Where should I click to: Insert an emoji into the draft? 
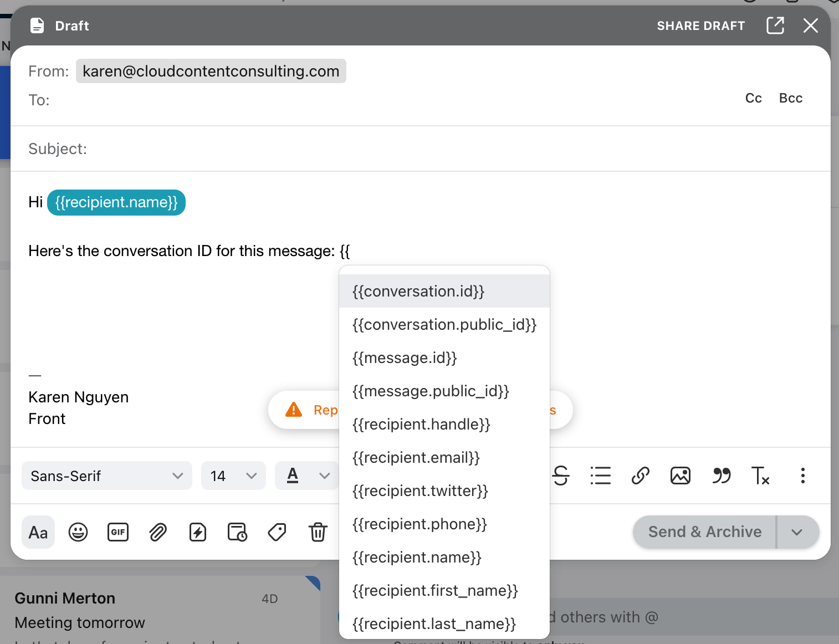pyautogui.click(x=78, y=532)
